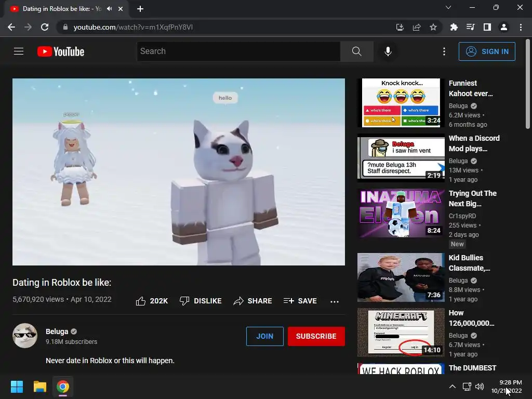Screen dimensions: 532x399
Task: Open network icon in system tray
Action: [x=467, y=386]
